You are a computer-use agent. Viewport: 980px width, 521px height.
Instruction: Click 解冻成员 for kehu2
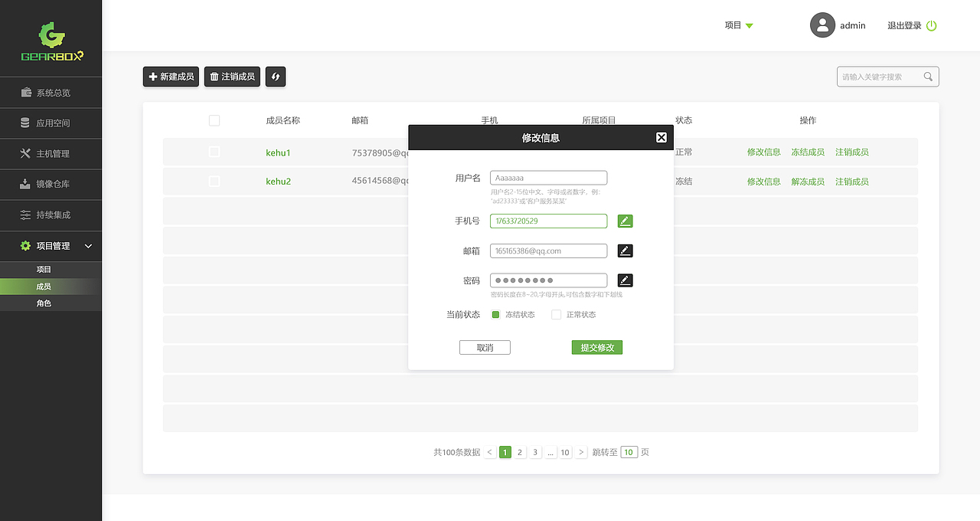tap(808, 182)
